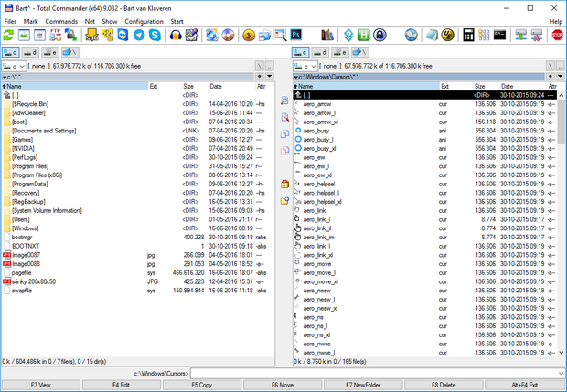Click the toolbox pack files icon between panels
The height and width of the screenshot is (392, 567).
pyautogui.click(x=284, y=184)
